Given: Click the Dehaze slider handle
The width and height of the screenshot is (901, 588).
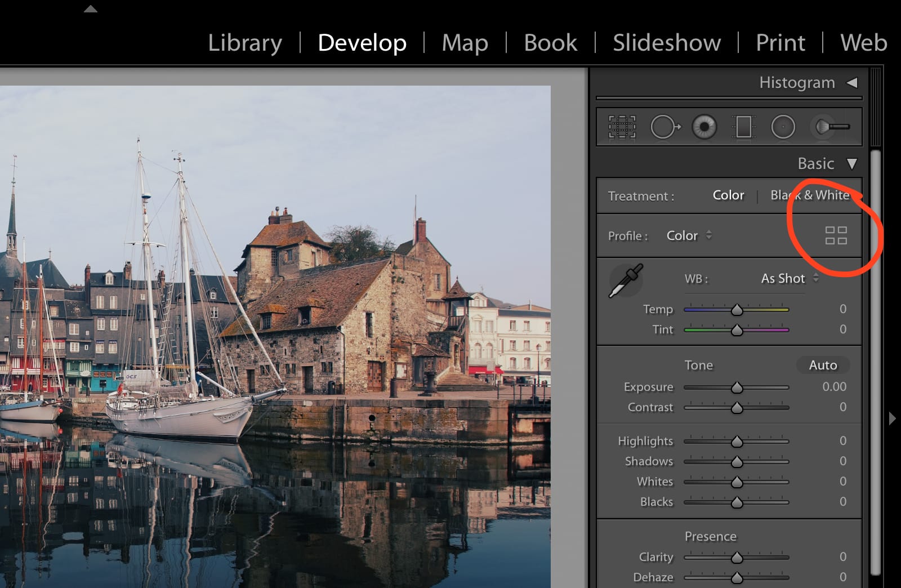Looking at the screenshot, I should click(737, 578).
